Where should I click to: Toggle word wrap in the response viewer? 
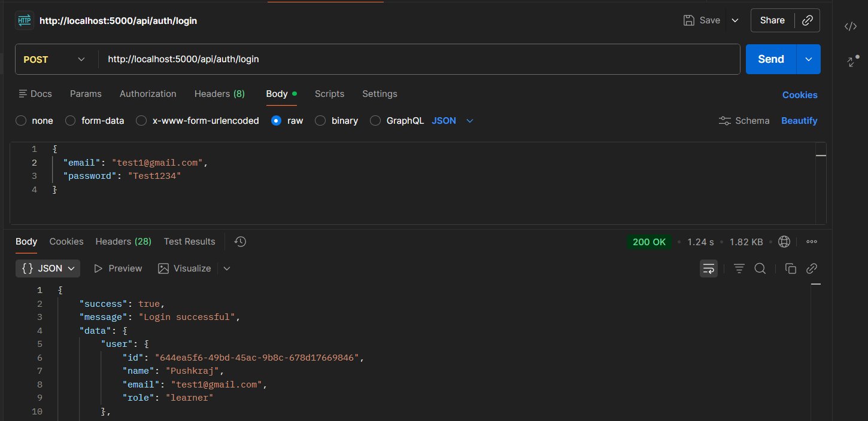pyautogui.click(x=709, y=269)
